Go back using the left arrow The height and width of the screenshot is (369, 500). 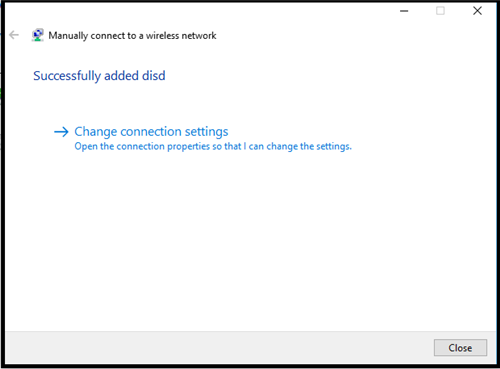(x=14, y=35)
